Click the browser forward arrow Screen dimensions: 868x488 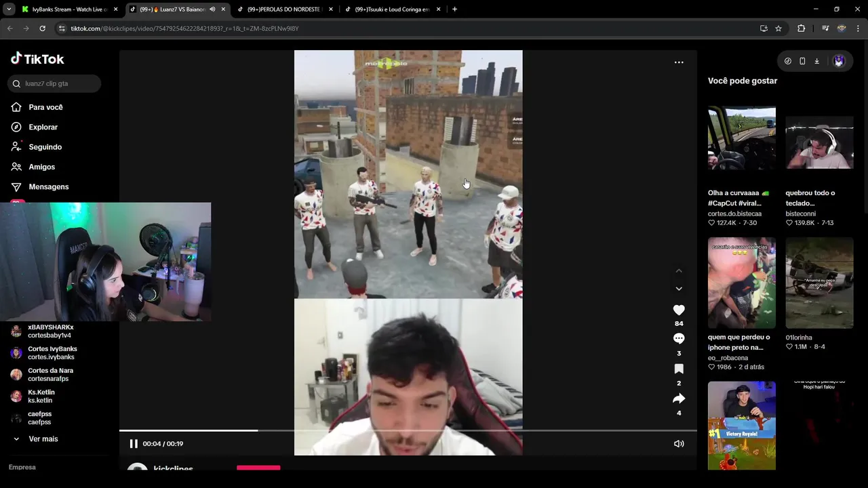(x=26, y=28)
